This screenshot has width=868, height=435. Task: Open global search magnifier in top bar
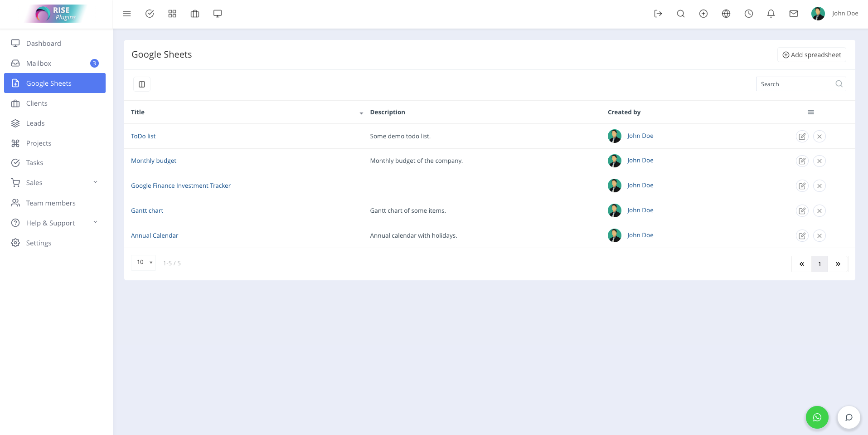point(681,14)
